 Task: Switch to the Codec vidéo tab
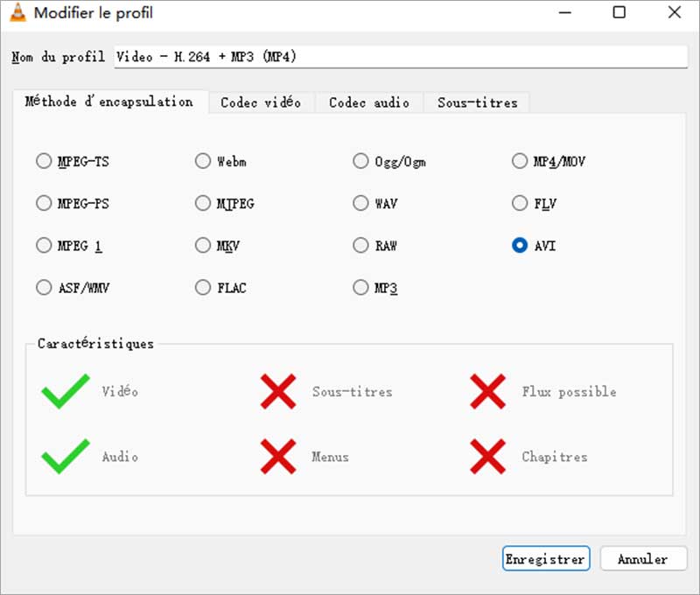261,102
